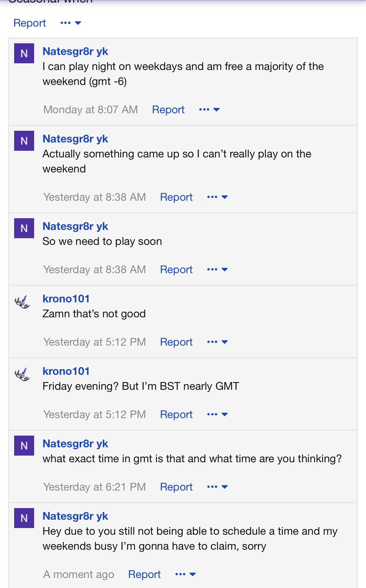Click krono101 avatar beside "Zamn that's not good"
Image resolution: width=366 pixels, height=588 pixels.
22,302
